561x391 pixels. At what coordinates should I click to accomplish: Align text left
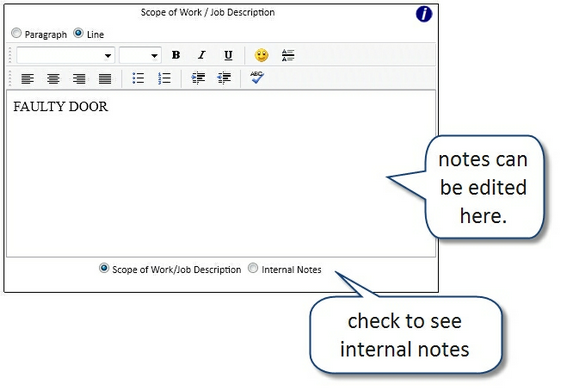[28, 78]
